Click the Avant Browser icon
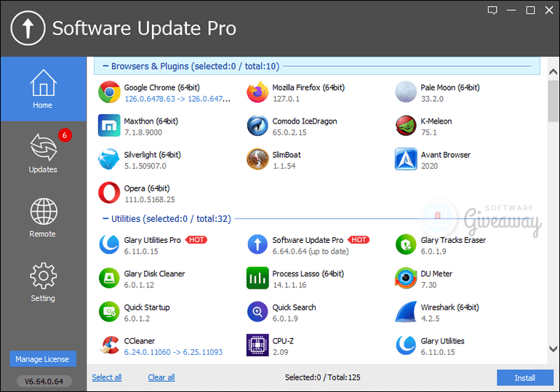This screenshot has width=560, height=392. coord(406,159)
